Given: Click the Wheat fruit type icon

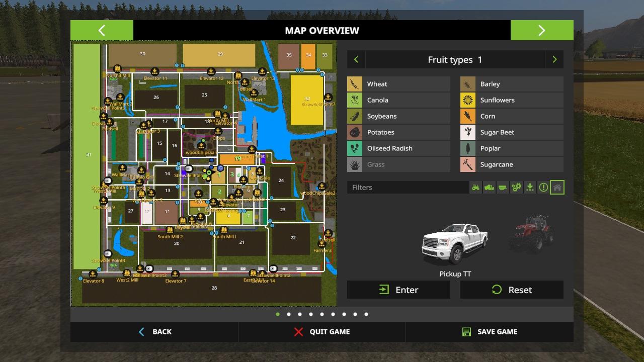Looking at the screenshot, I should pos(355,84).
